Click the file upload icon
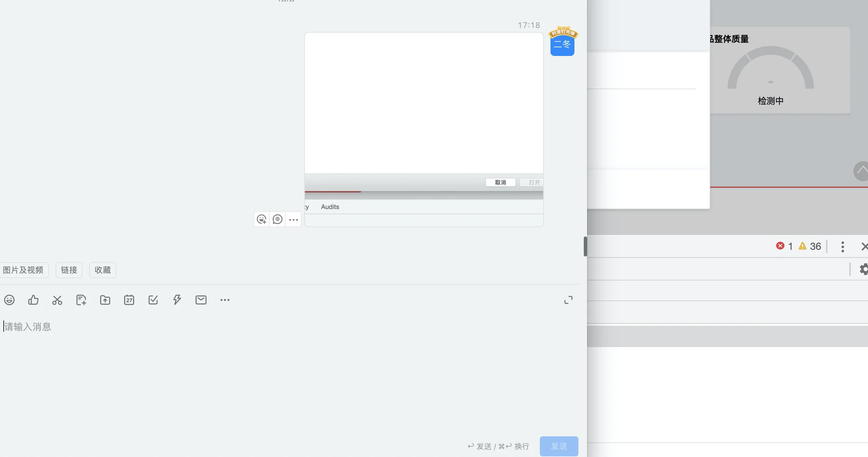 tap(105, 300)
